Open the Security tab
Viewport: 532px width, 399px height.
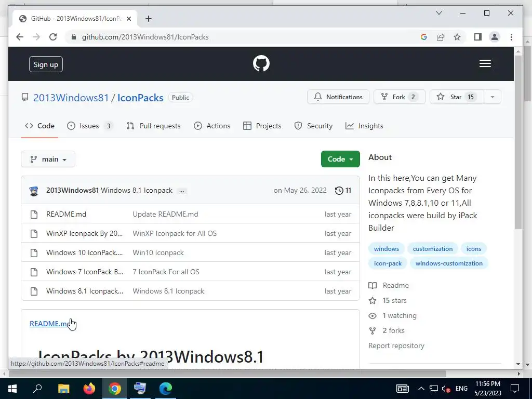pos(313,126)
